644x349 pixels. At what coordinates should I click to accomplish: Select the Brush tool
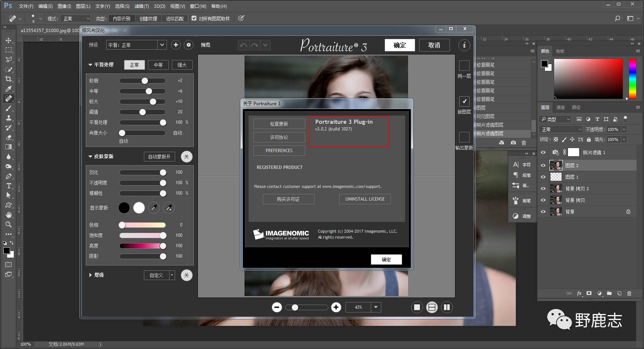[x=8, y=108]
